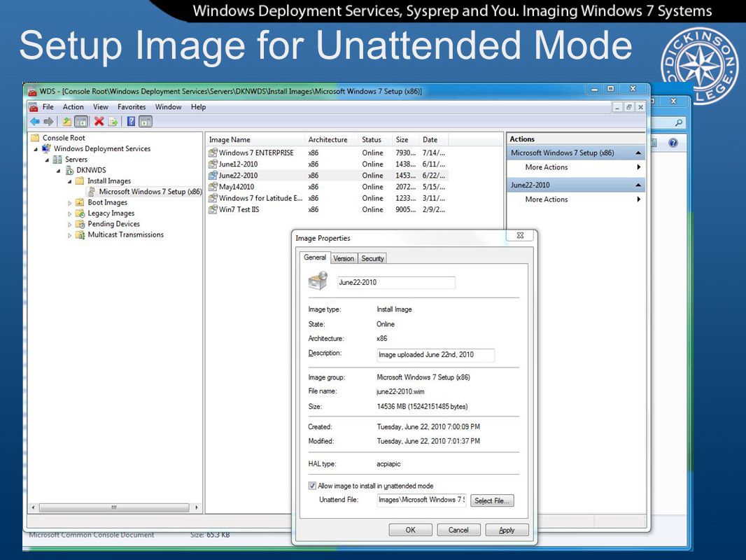
Task: Switch to the Security tab
Action: (x=372, y=258)
